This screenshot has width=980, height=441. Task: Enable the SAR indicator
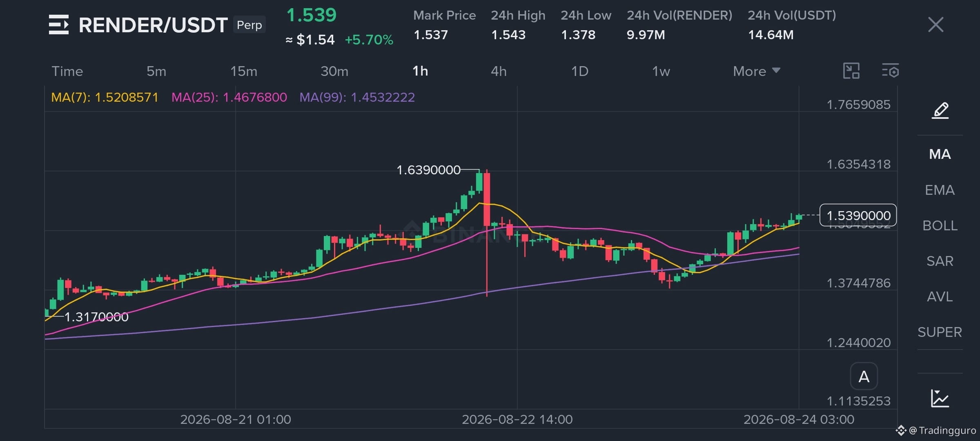(940, 261)
